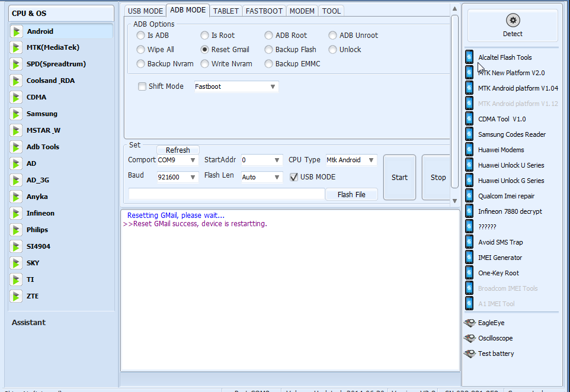Uncheck the USB MODE checkbox
This screenshot has width=570, height=392.
point(294,177)
